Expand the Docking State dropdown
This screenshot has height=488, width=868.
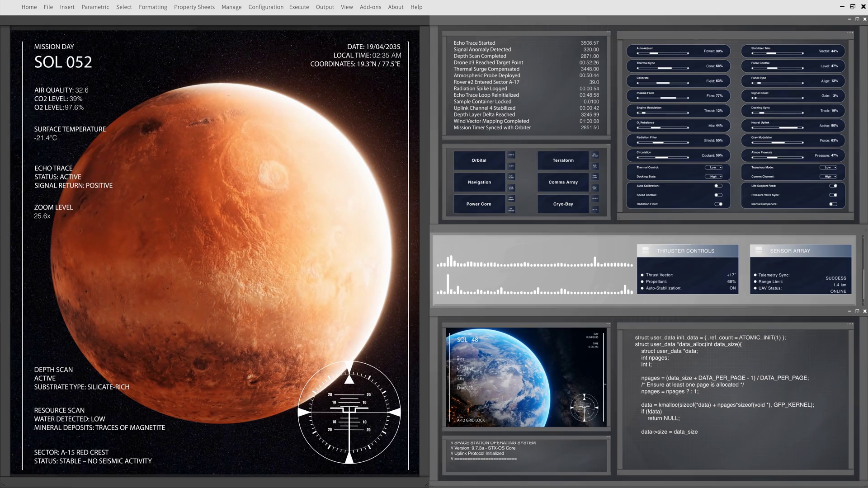[x=713, y=177]
